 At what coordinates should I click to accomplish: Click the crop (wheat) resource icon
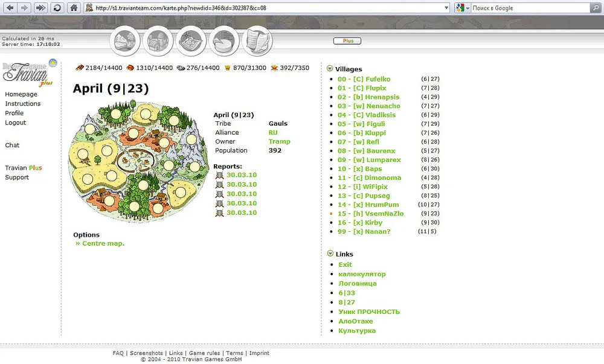point(228,68)
